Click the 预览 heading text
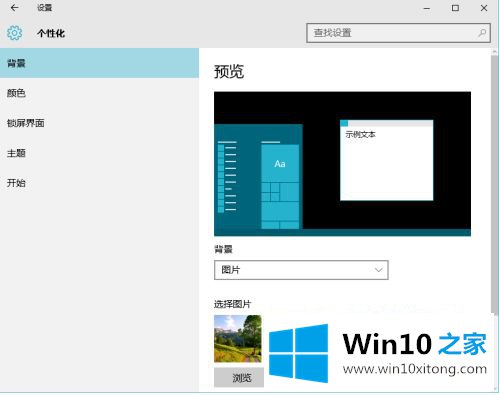The height and width of the screenshot is (395, 499). tap(229, 71)
